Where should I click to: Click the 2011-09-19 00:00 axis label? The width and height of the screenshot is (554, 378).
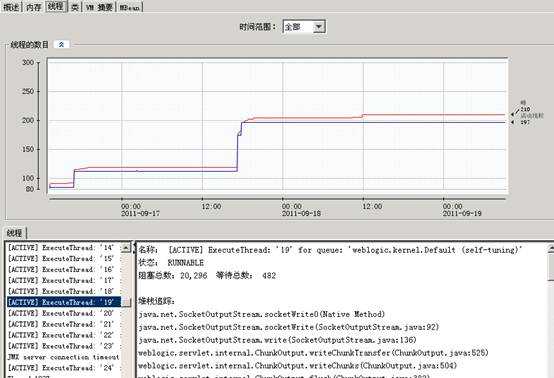(x=462, y=210)
